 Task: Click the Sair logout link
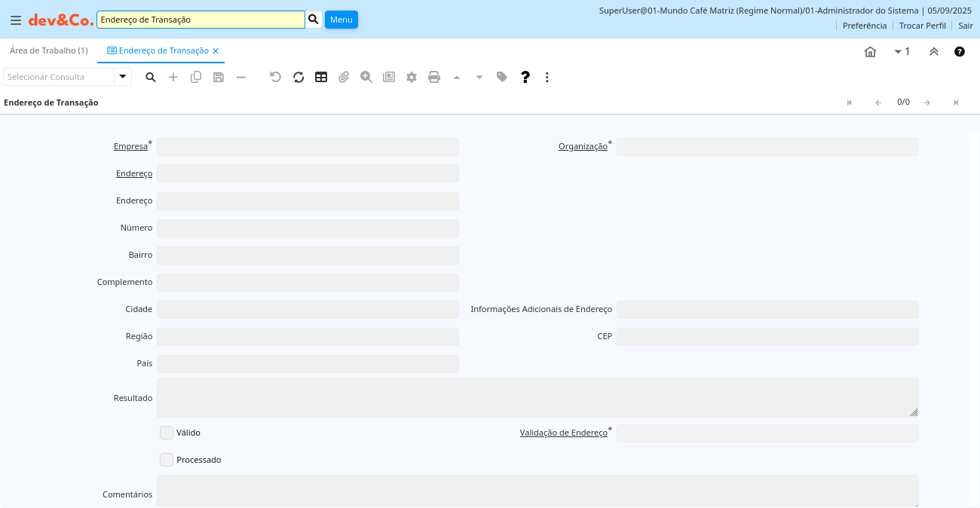point(965,26)
